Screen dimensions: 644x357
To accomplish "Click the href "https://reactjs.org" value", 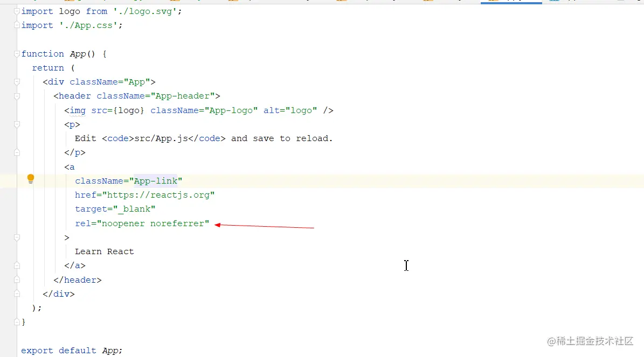I will (x=158, y=195).
